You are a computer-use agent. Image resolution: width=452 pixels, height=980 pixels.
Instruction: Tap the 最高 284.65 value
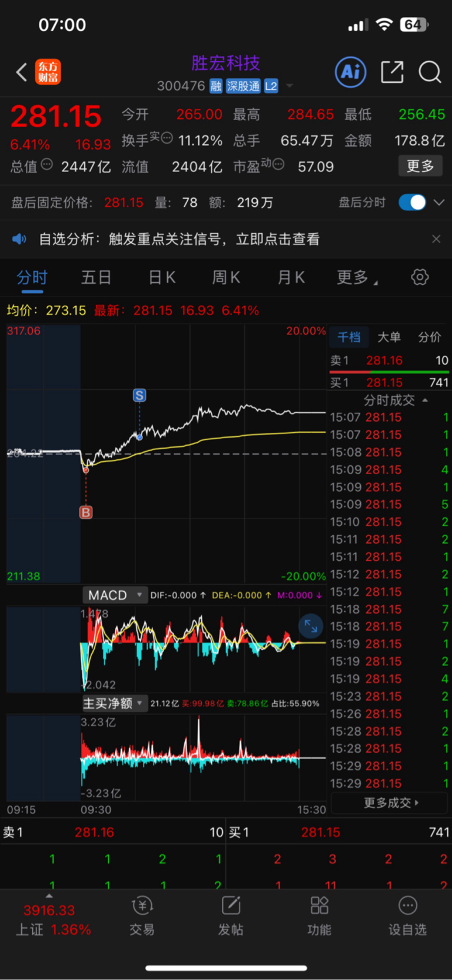(x=310, y=114)
